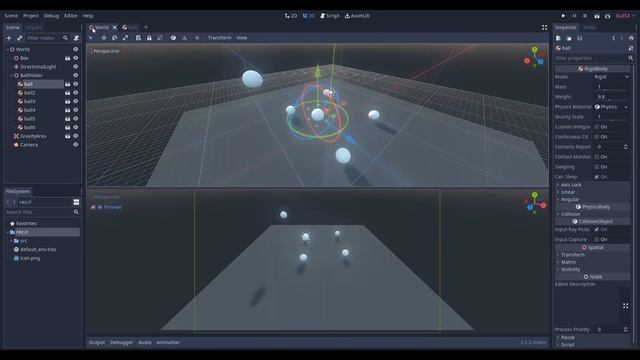Image resolution: width=640 pixels, height=360 pixels.
Task: Open the View menu in viewport toolbar
Action: (x=242, y=38)
